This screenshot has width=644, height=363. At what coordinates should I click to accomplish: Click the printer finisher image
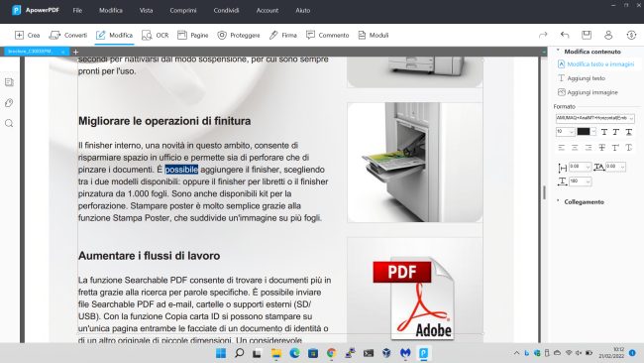pyautogui.click(x=415, y=163)
